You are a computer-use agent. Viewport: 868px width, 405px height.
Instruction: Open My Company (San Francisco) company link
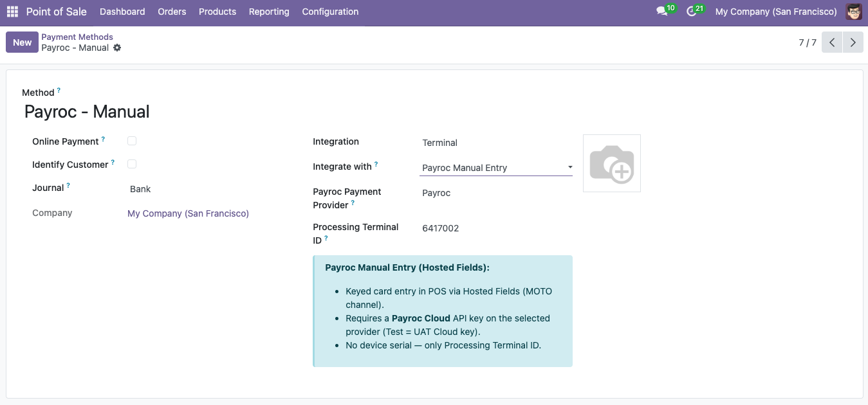pyautogui.click(x=188, y=213)
